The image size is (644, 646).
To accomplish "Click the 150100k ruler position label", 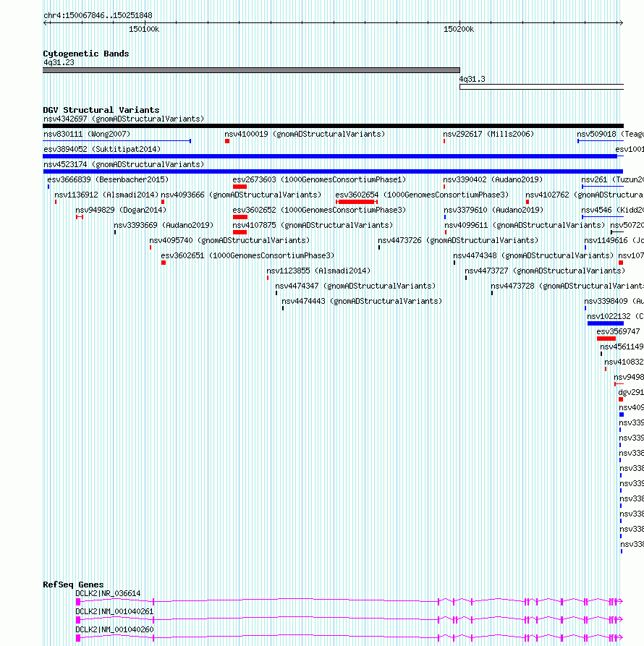I will click(x=144, y=29).
